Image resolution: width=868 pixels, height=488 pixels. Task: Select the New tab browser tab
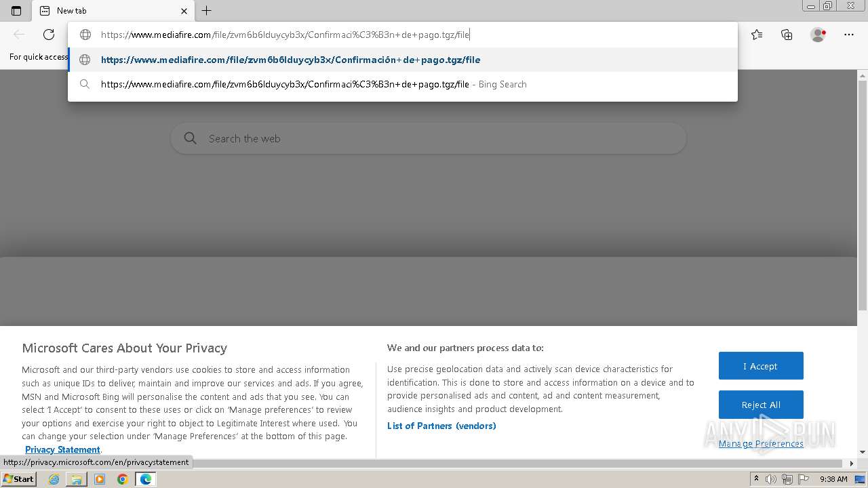113,11
